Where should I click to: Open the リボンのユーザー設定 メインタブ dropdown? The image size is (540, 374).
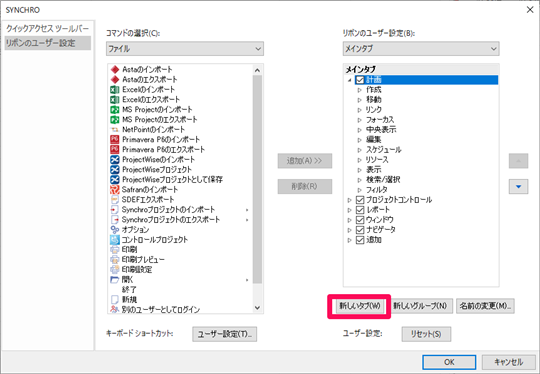pos(421,49)
